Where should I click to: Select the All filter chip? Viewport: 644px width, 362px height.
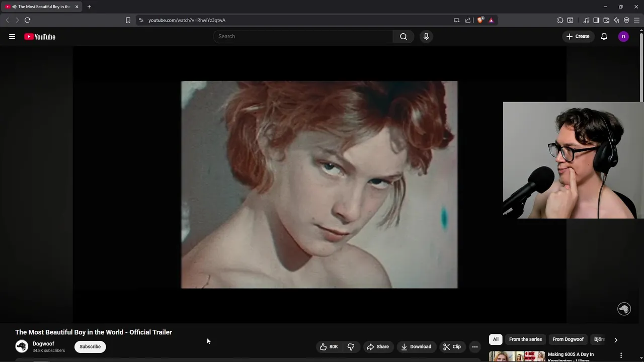point(496,339)
